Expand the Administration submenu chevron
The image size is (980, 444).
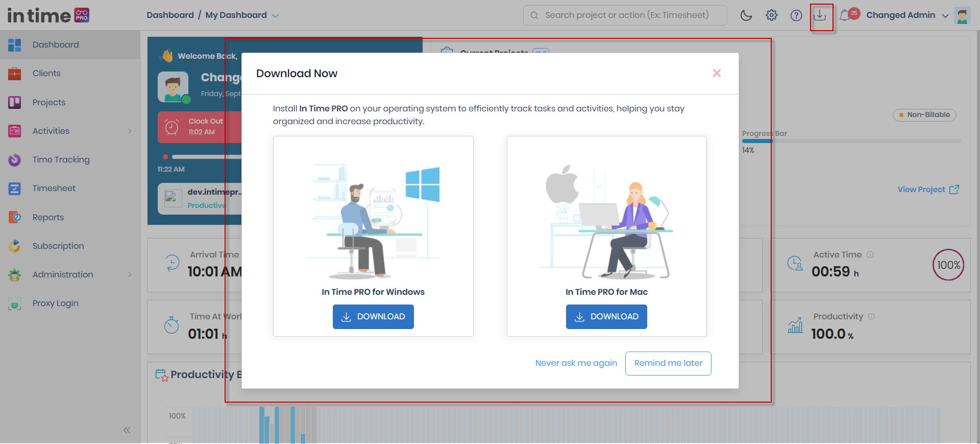[x=130, y=275]
